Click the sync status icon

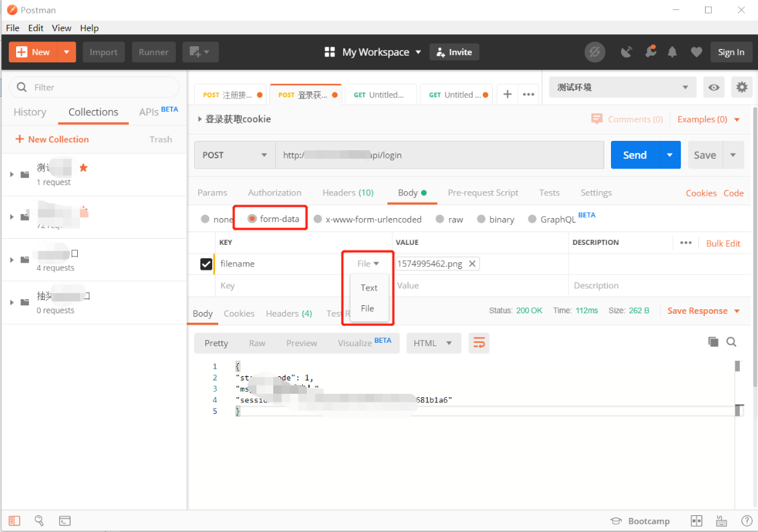[x=595, y=52]
